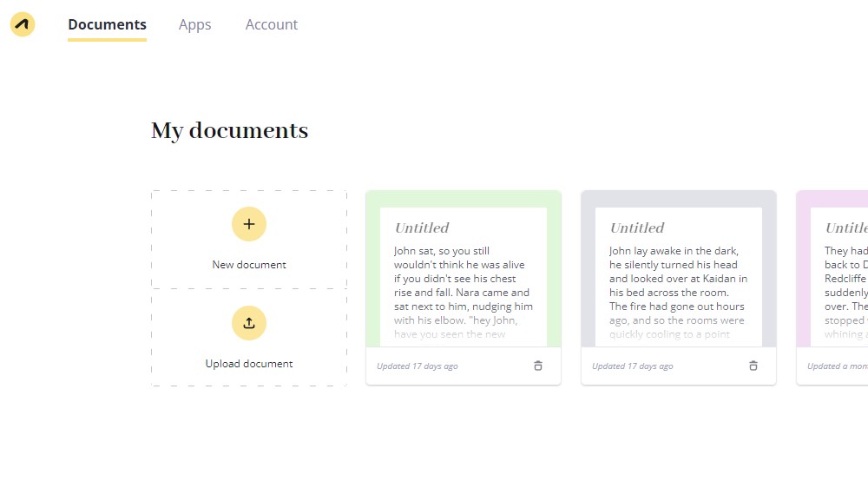
Task: Click the "New document" label
Action: [x=249, y=265]
